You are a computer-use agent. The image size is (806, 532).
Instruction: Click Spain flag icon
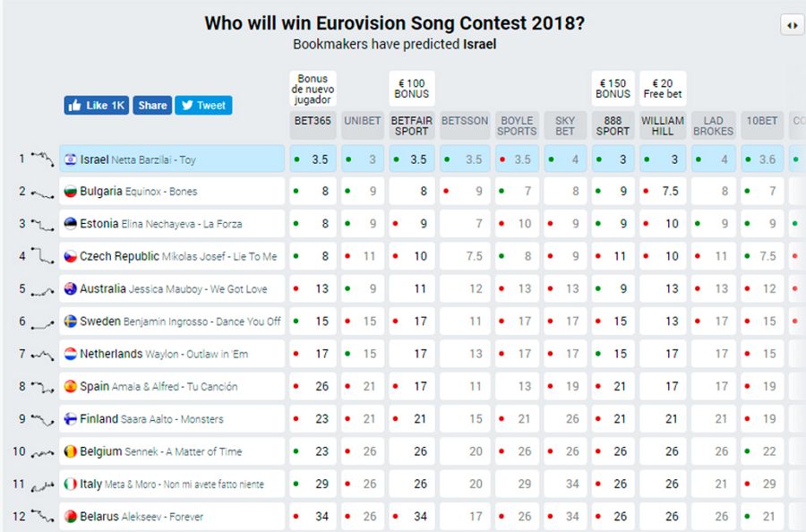point(71,387)
